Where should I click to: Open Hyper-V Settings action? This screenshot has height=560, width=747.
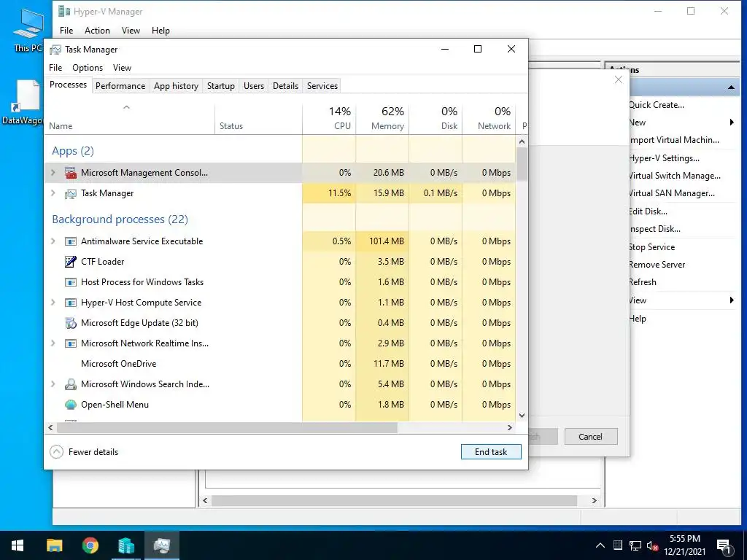(x=664, y=158)
